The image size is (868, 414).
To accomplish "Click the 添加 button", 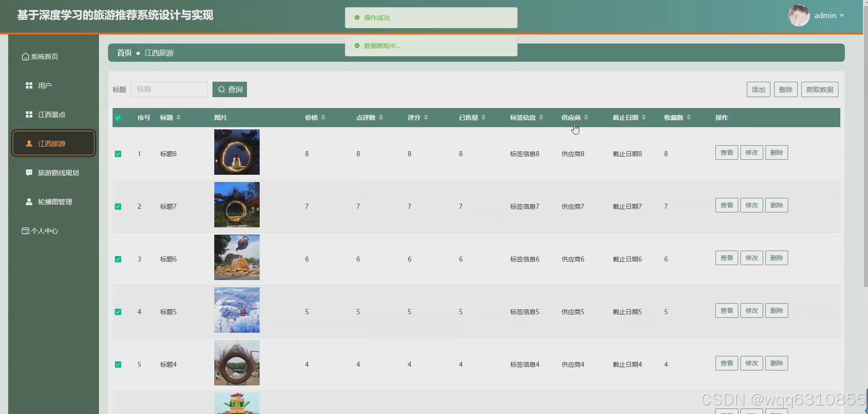I will (x=759, y=89).
